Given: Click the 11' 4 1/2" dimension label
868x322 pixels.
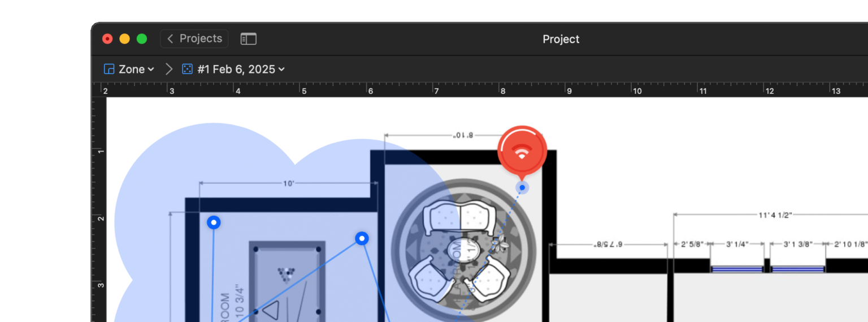Looking at the screenshot, I should (x=775, y=214).
